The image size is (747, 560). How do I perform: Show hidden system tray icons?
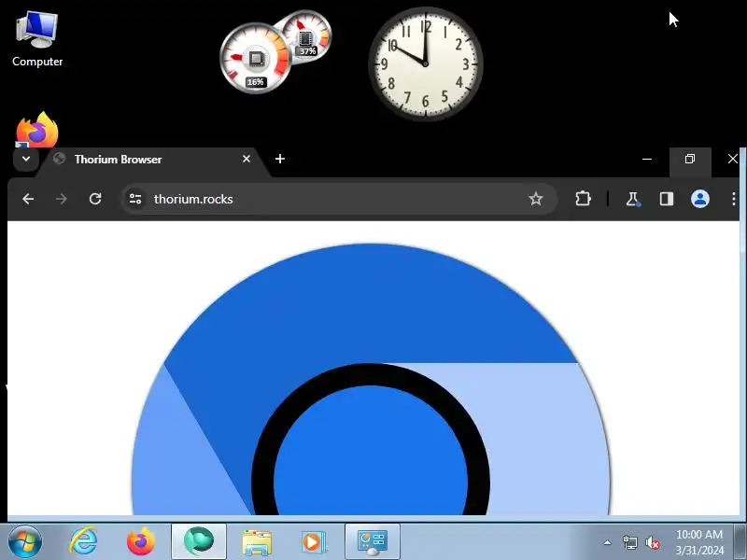coord(608,542)
